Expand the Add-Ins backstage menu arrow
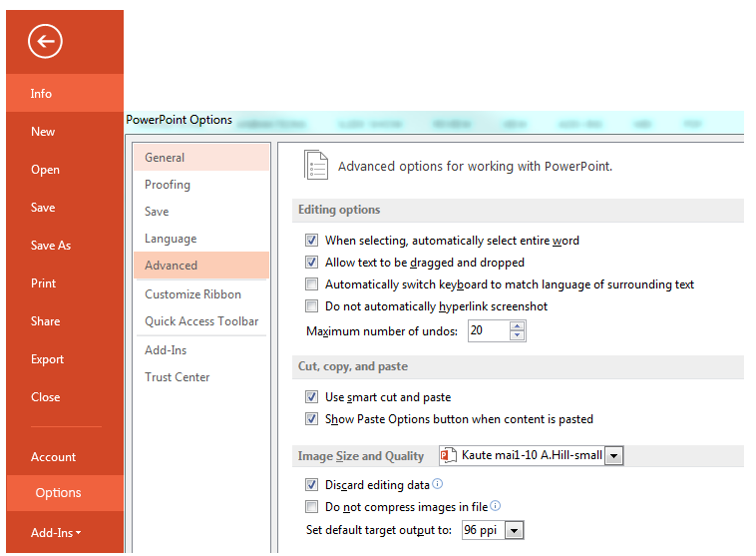The width and height of the screenshot is (756, 556). (x=78, y=533)
